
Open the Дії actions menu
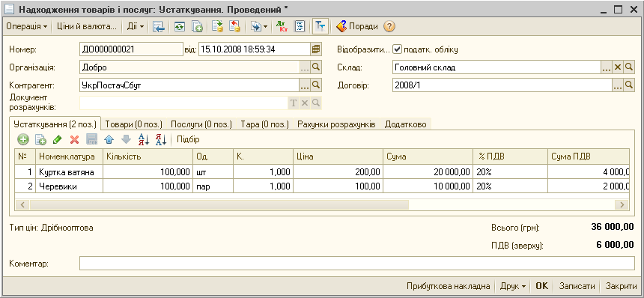135,27
